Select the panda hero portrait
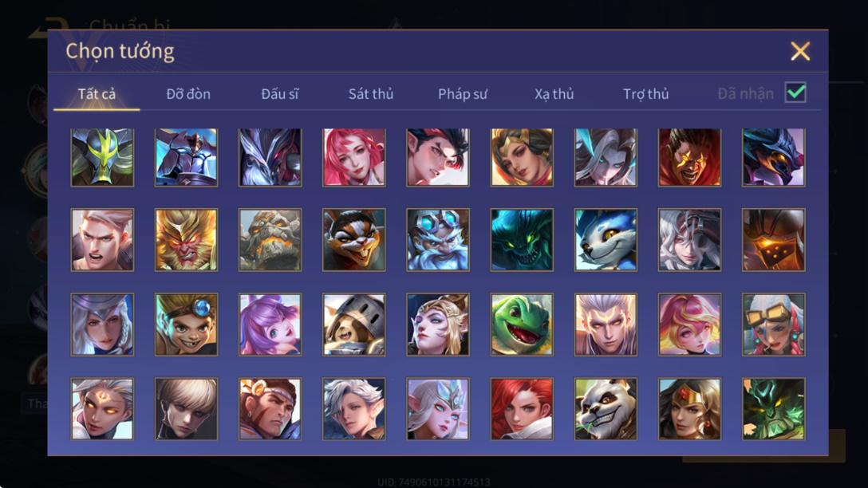868x488 pixels. pyautogui.click(x=606, y=409)
